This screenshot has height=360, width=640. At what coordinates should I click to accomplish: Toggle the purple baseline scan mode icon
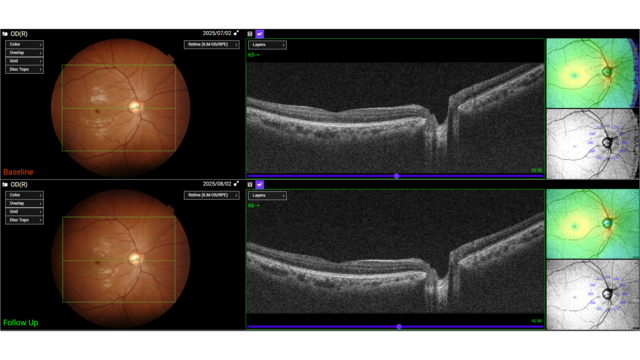pyautogui.click(x=260, y=34)
